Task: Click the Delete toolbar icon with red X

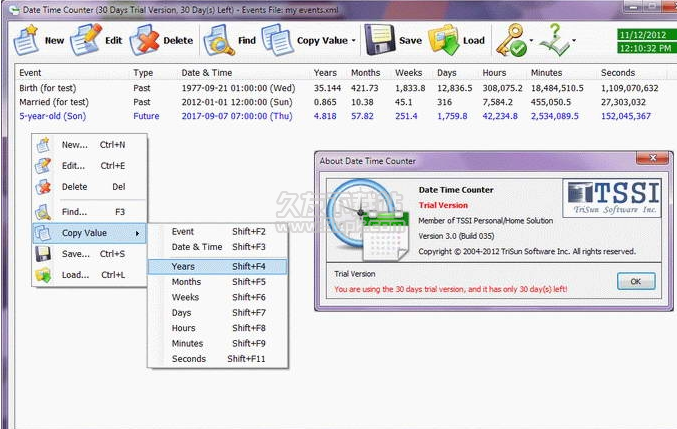Action: point(145,40)
